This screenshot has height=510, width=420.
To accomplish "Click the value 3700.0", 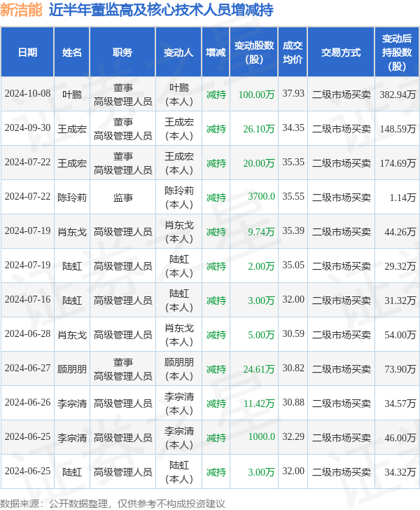I will tap(261, 197).
